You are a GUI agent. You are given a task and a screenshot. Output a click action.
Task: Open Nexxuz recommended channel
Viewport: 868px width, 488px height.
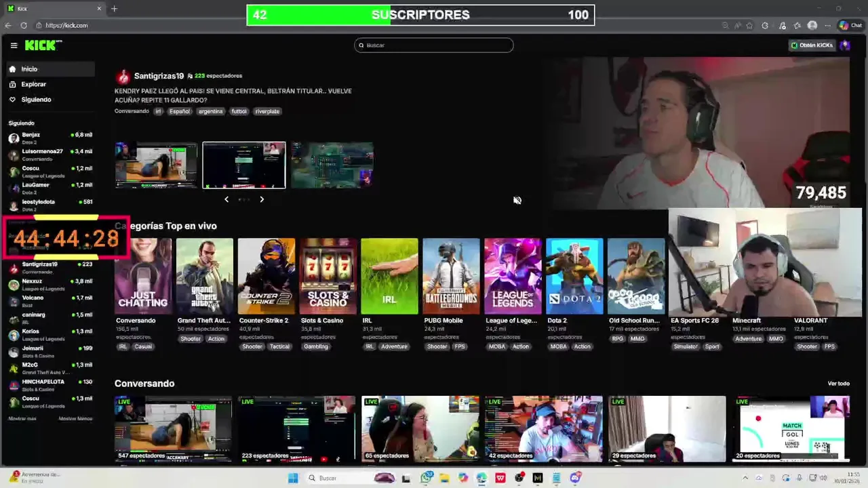pos(51,284)
